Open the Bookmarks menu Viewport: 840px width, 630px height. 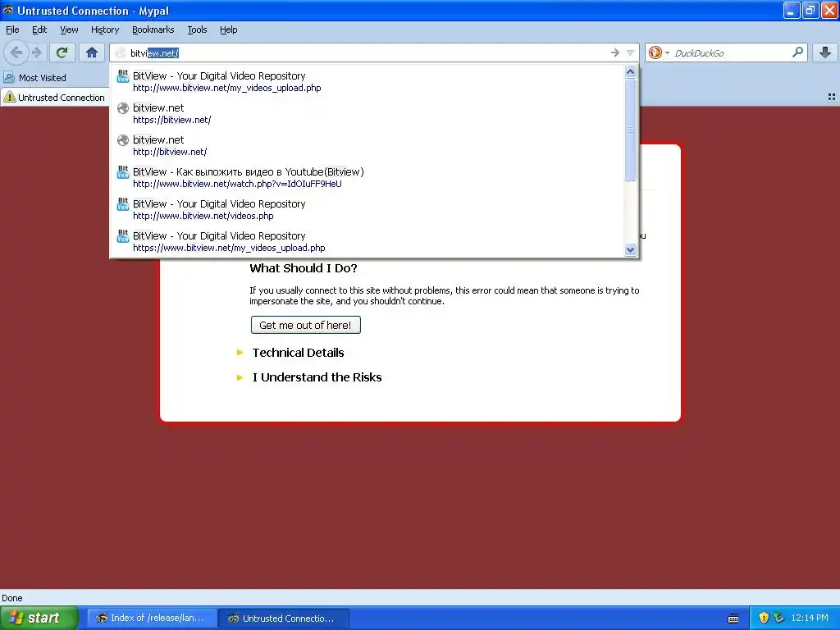click(x=153, y=30)
